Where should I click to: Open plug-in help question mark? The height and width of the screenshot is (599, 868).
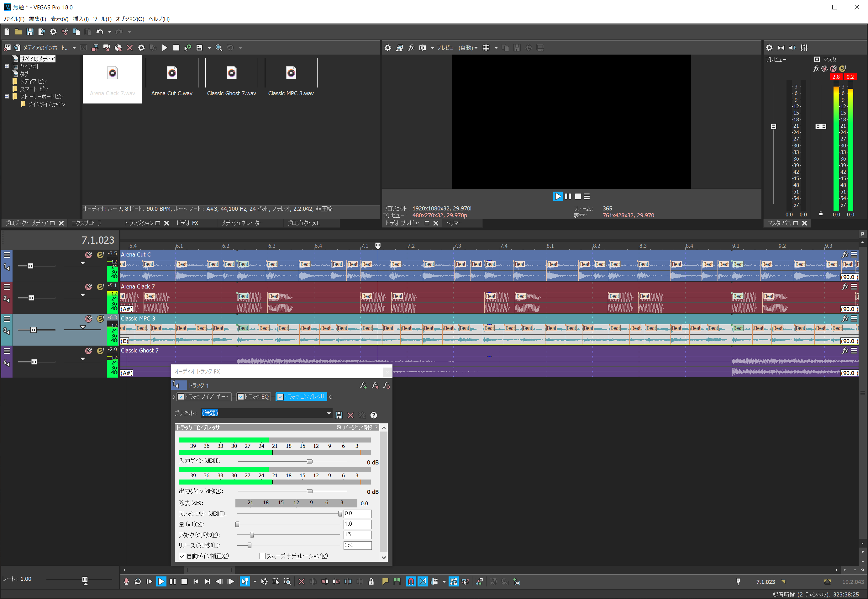374,415
